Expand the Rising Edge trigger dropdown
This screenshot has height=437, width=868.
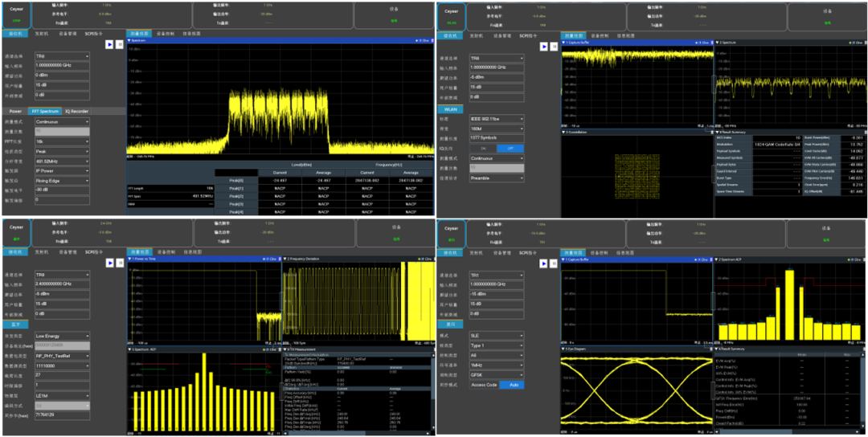pos(62,181)
